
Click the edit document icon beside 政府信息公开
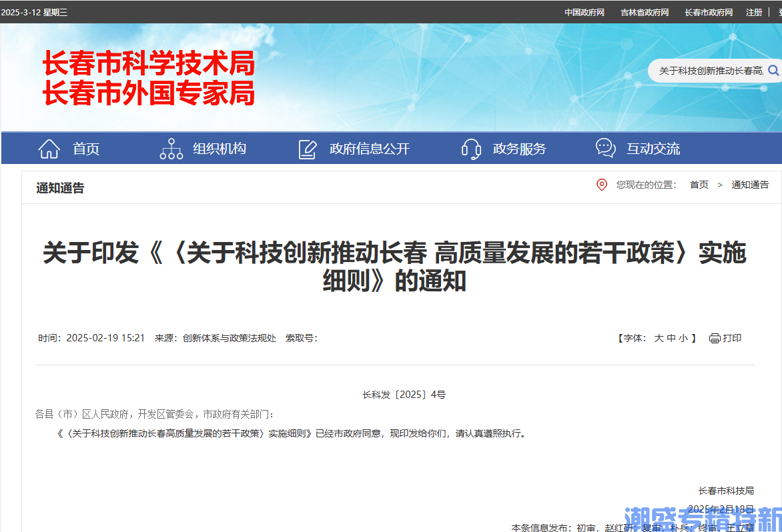click(x=307, y=149)
